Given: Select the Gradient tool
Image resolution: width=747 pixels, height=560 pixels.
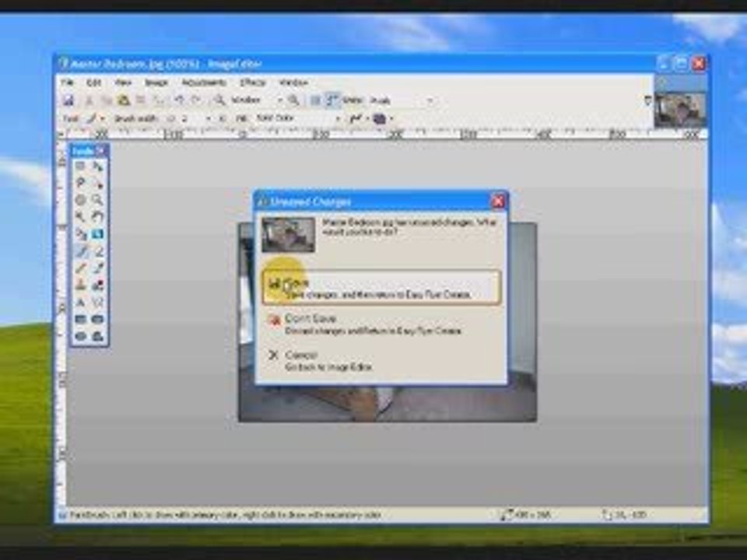Looking at the screenshot, I should click(x=98, y=234).
